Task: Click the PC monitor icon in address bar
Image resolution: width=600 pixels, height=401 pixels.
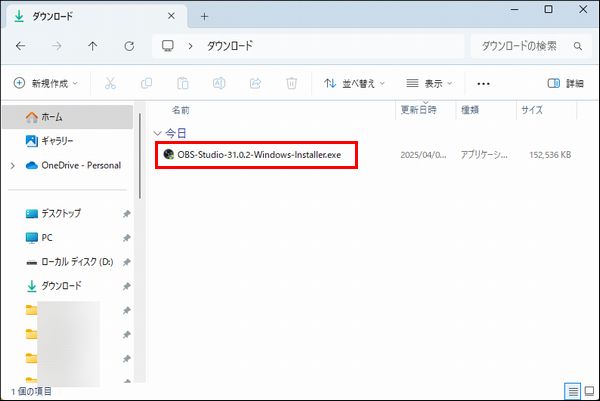Action: (x=168, y=46)
